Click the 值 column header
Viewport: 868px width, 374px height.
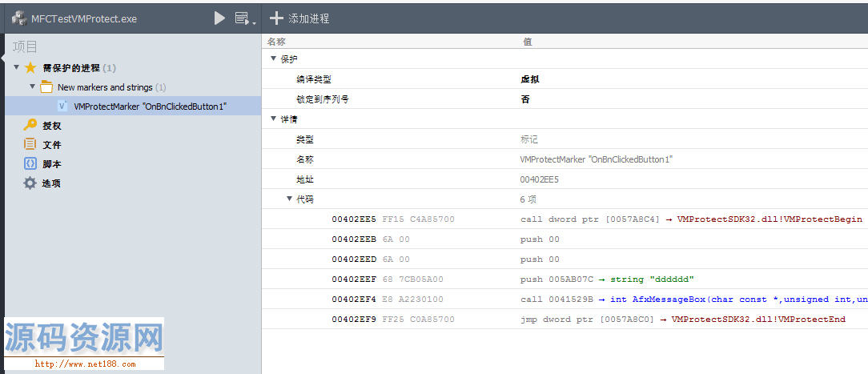(x=528, y=42)
